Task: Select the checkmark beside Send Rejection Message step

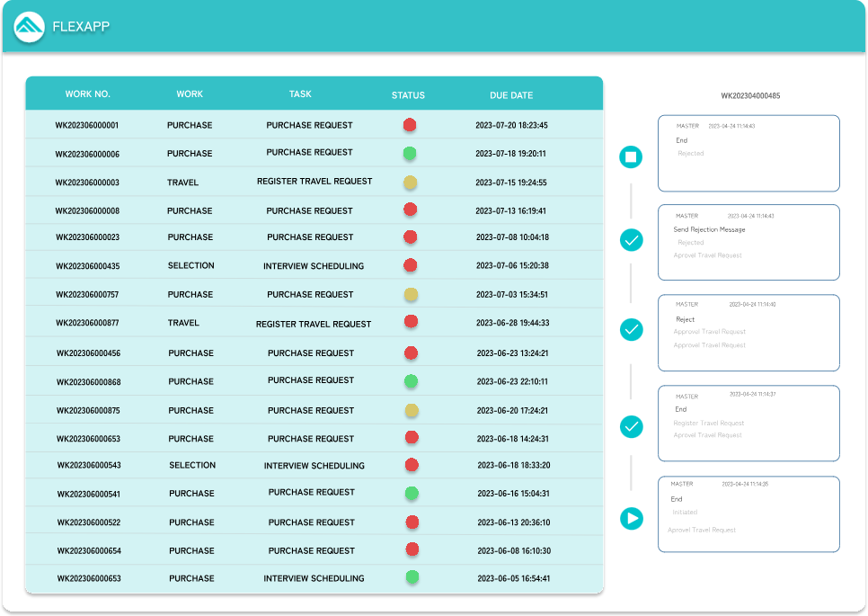Action: [x=632, y=240]
